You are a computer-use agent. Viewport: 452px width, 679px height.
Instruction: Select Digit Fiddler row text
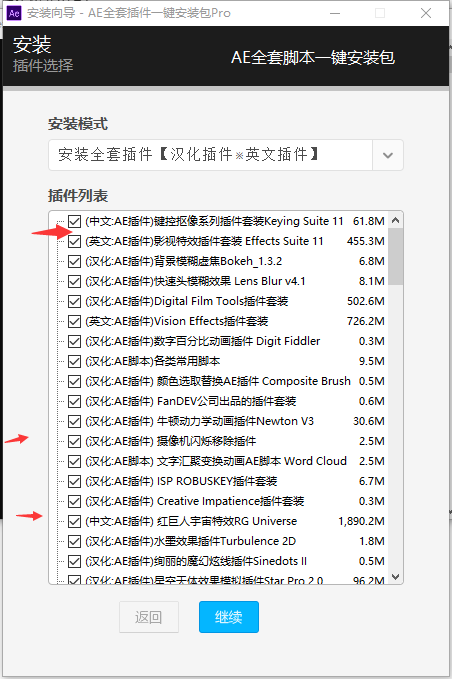(x=203, y=341)
